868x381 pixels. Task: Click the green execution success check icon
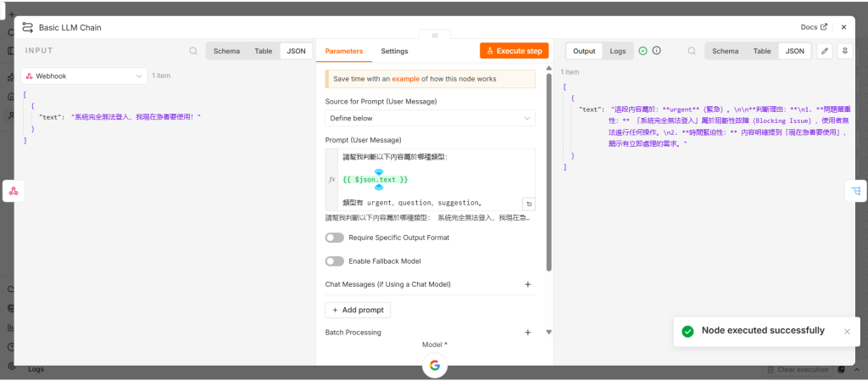pyautogui.click(x=643, y=50)
